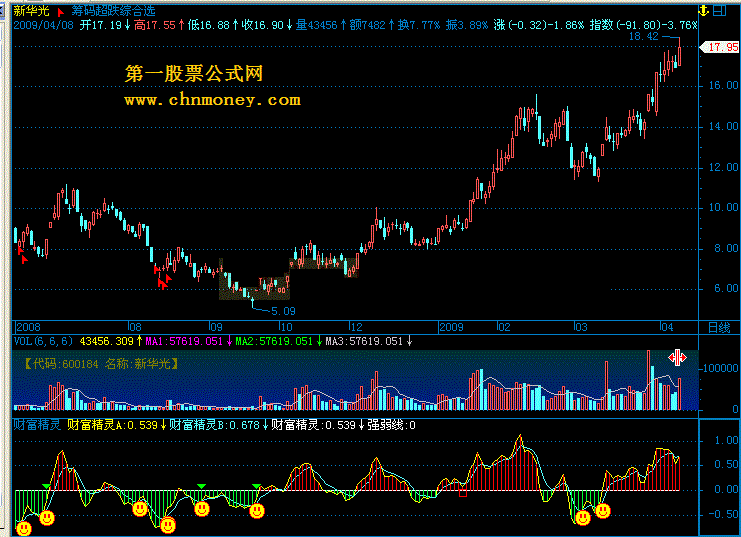Click the yellow anchor icon
Viewport: 741px width, 537px height.
point(704,10)
